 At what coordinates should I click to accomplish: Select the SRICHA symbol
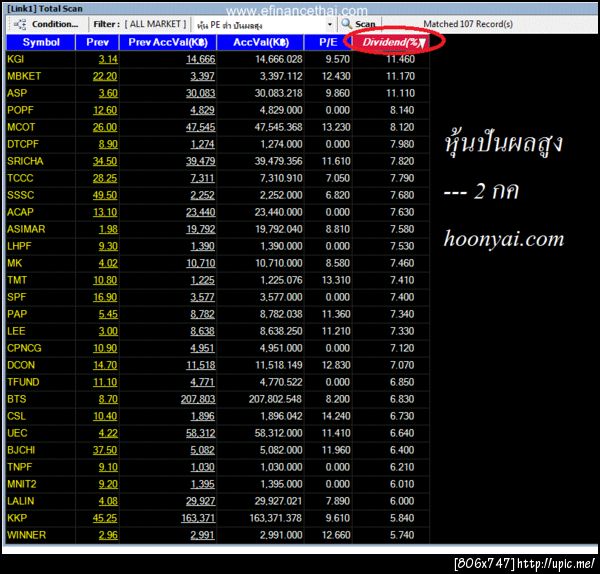coord(25,161)
